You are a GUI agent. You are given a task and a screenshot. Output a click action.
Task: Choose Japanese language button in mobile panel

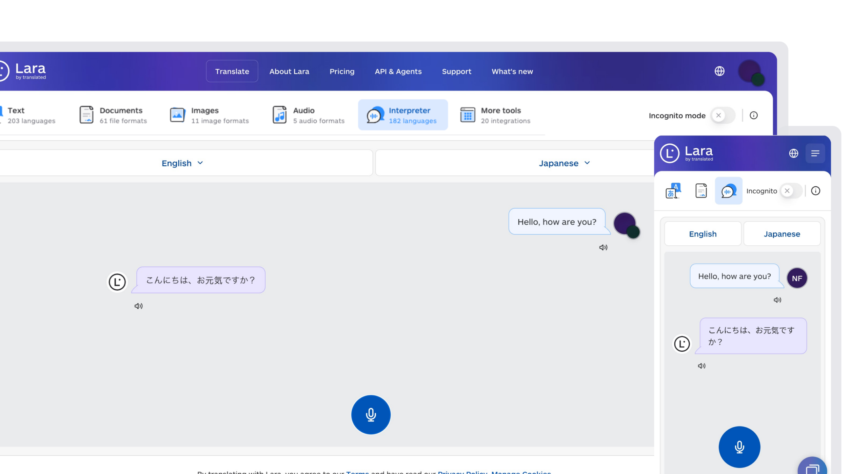point(781,233)
